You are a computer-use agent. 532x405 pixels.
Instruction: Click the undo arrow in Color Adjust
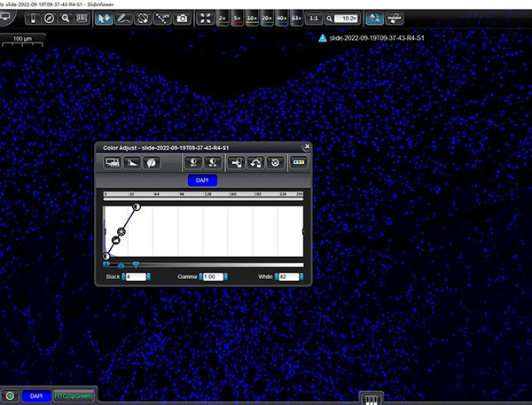click(256, 163)
